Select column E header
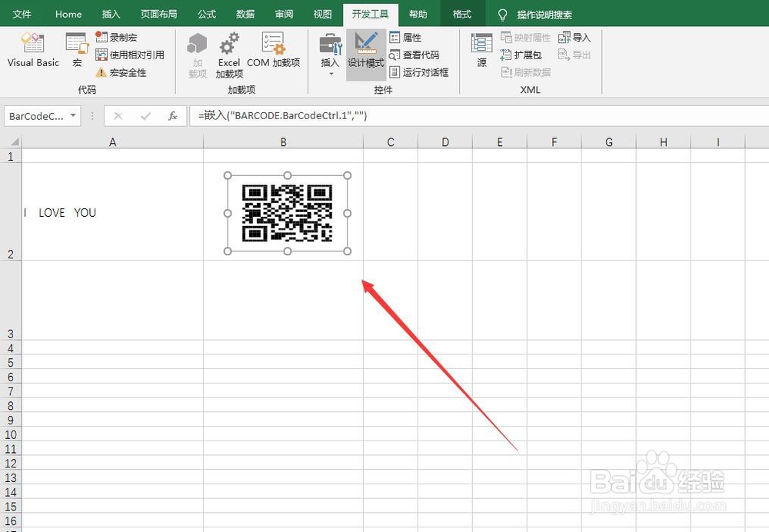 pos(499,141)
